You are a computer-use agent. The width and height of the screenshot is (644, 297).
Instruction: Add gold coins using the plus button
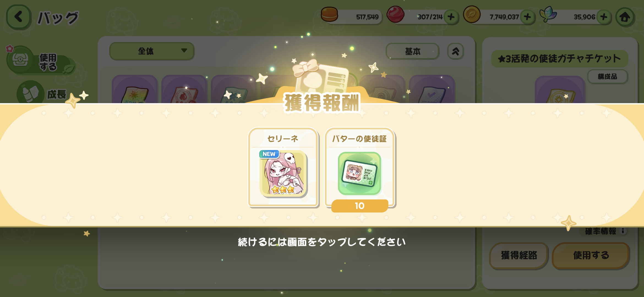click(527, 17)
